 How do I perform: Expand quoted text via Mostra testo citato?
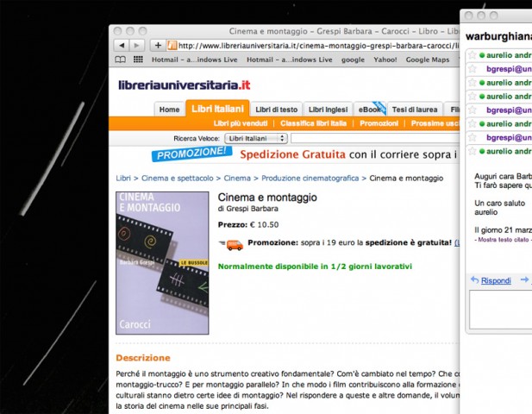pos(504,240)
